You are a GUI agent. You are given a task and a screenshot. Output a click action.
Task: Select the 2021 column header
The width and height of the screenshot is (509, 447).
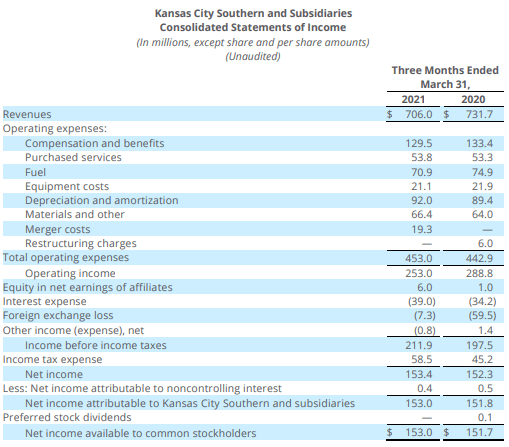tap(413, 99)
